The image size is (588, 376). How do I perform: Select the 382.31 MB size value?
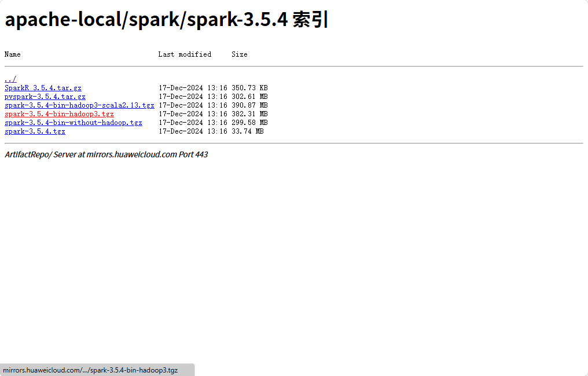(x=249, y=113)
